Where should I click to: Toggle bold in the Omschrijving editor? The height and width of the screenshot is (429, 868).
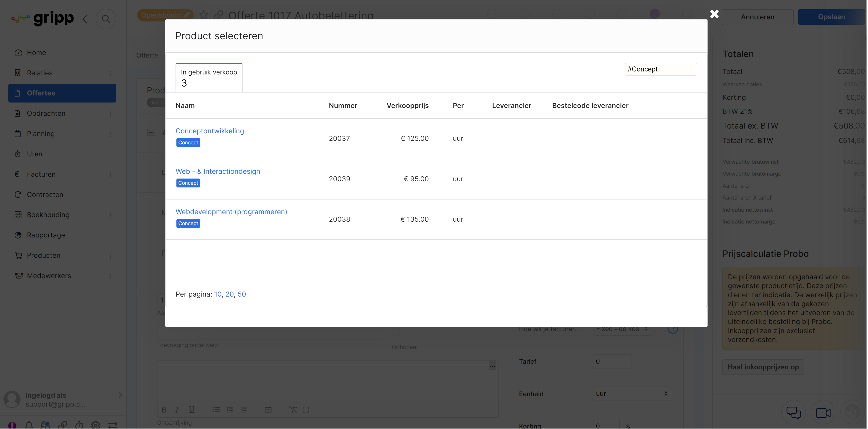164,409
